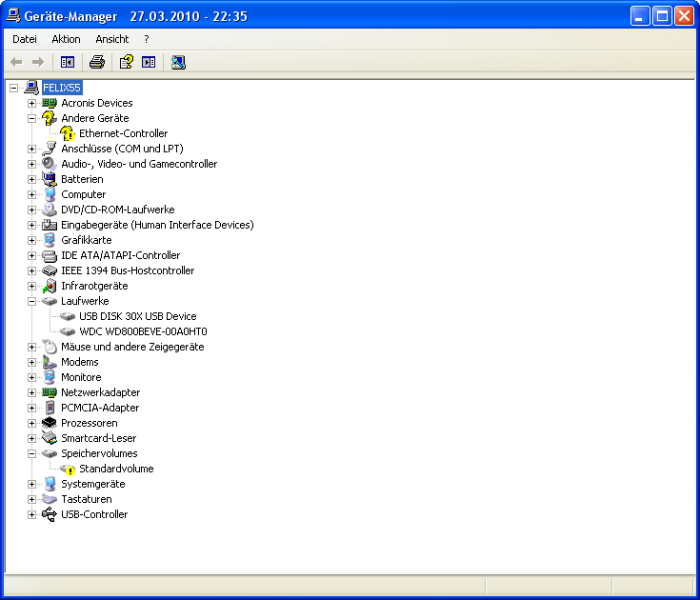Click the Acronis Devices icon
Viewport: 700px width, 600px height.
(50, 103)
